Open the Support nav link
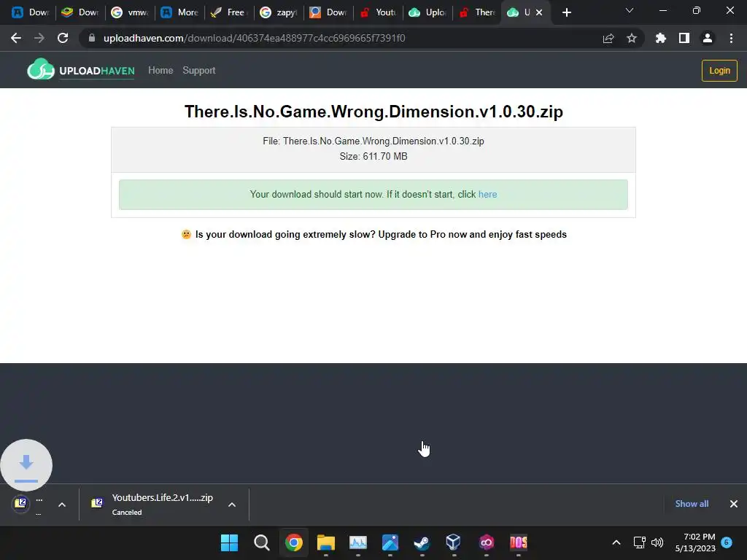The image size is (747, 560). pyautogui.click(x=199, y=71)
